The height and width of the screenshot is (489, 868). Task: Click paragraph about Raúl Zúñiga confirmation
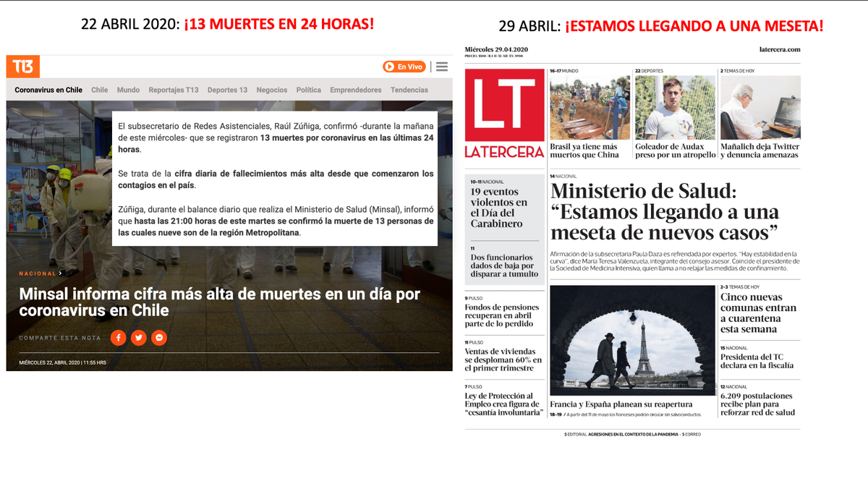(x=276, y=137)
